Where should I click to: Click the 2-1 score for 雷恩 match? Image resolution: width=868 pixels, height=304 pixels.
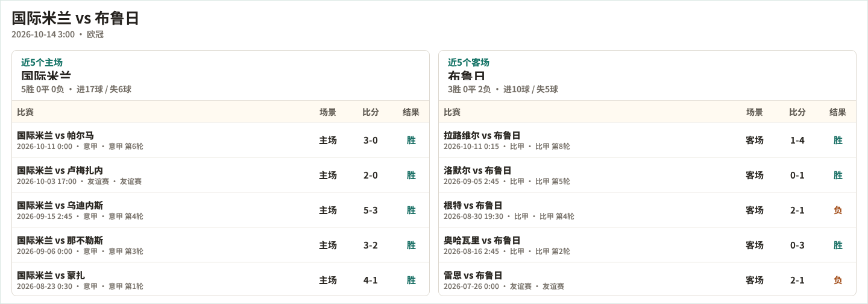pyautogui.click(x=797, y=280)
